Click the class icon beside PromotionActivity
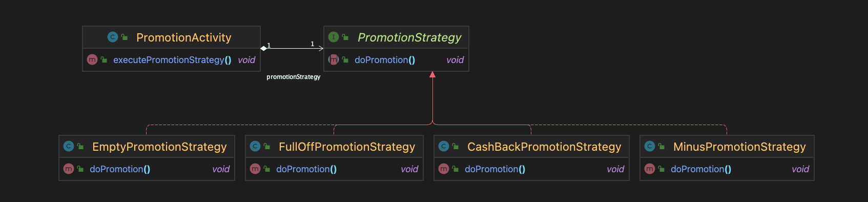 tap(113, 37)
